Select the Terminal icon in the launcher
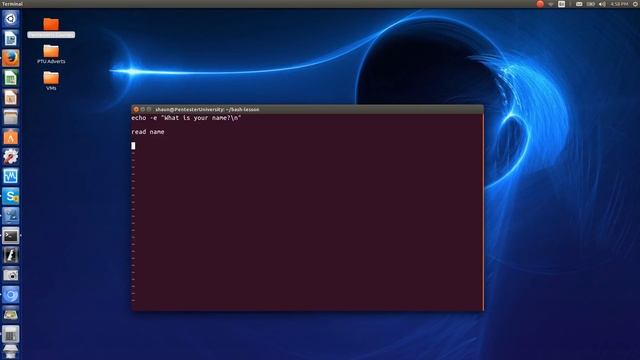This screenshot has width=640, height=360. [x=11, y=236]
